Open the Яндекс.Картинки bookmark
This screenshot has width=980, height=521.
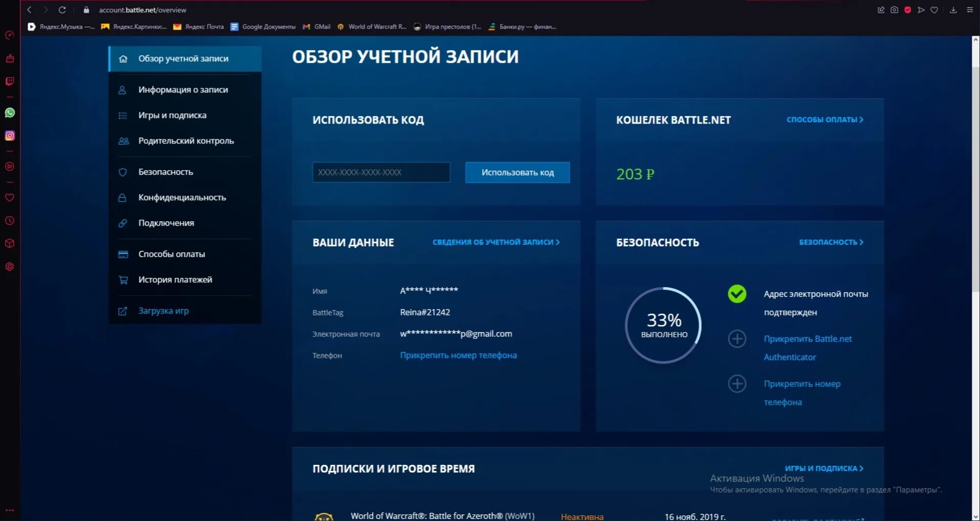pos(134,27)
